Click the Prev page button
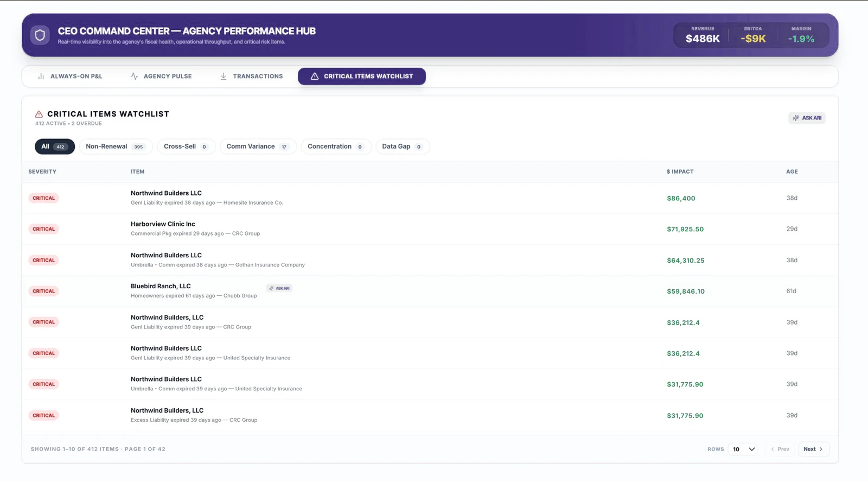 pyautogui.click(x=780, y=450)
